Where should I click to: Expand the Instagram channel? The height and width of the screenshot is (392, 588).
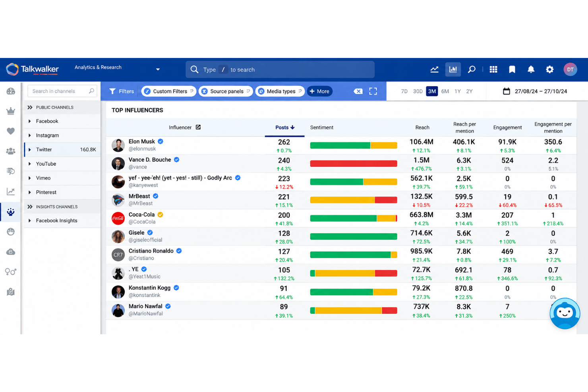(x=30, y=135)
